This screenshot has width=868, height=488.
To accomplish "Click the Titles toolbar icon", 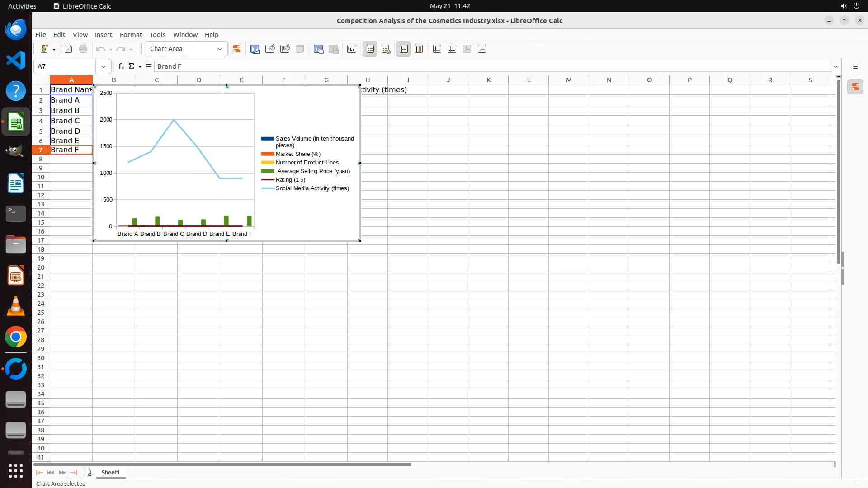I will pyautogui.click(x=352, y=49).
